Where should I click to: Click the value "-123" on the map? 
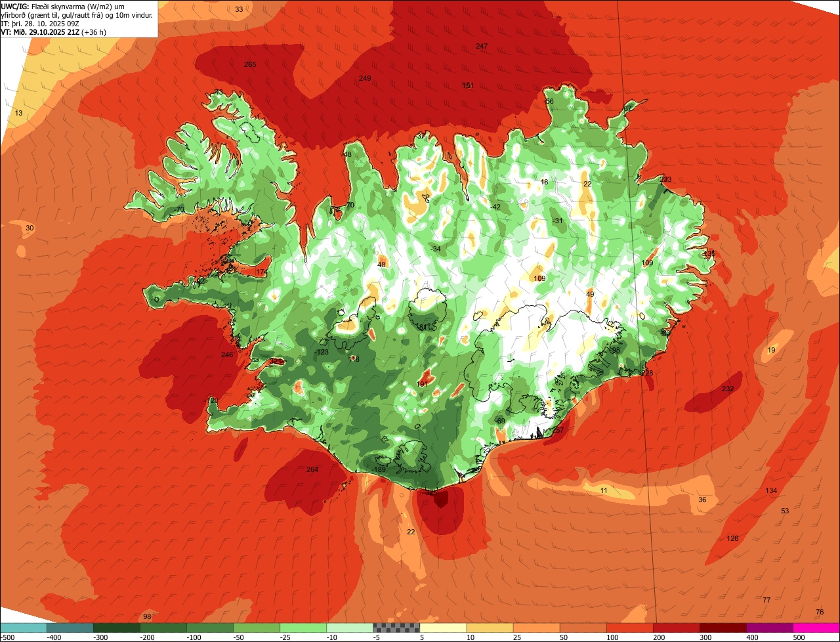(x=322, y=353)
